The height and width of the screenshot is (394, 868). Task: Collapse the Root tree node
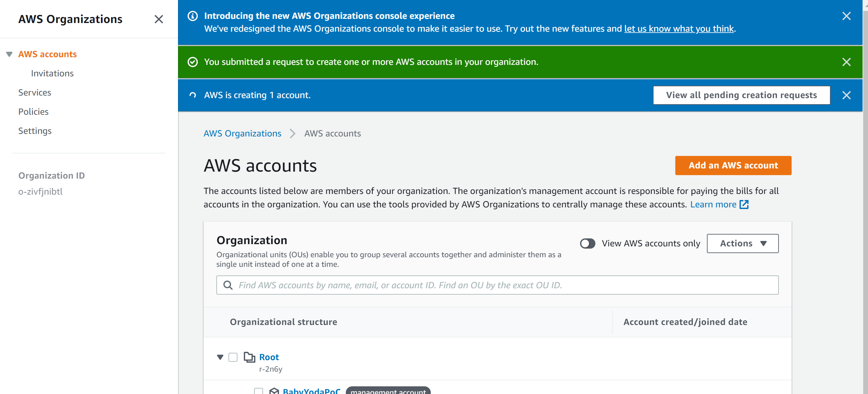tap(220, 357)
